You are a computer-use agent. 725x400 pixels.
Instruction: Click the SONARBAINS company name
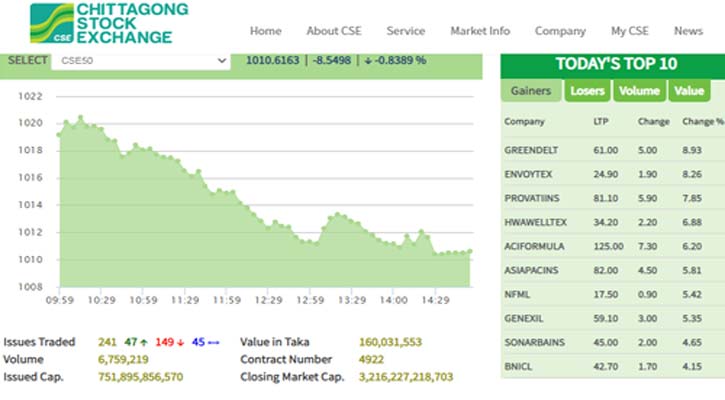click(x=535, y=342)
